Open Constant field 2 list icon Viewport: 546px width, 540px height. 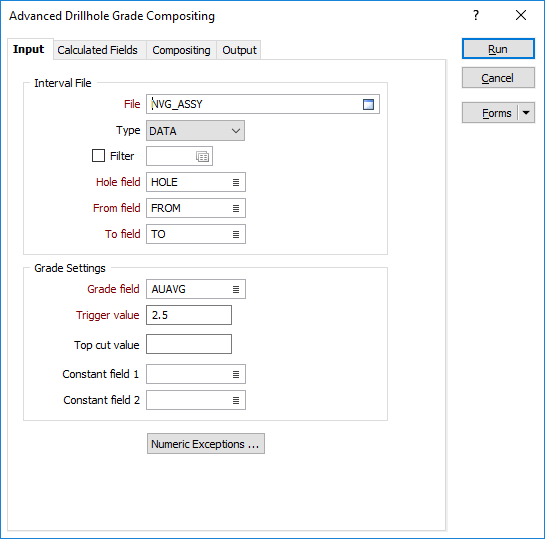pyautogui.click(x=236, y=400)
